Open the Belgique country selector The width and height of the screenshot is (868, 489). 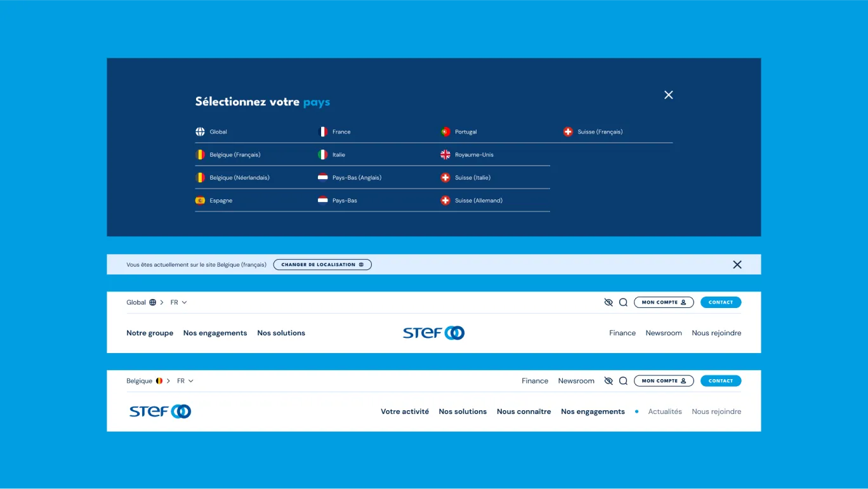click(148, 381)
